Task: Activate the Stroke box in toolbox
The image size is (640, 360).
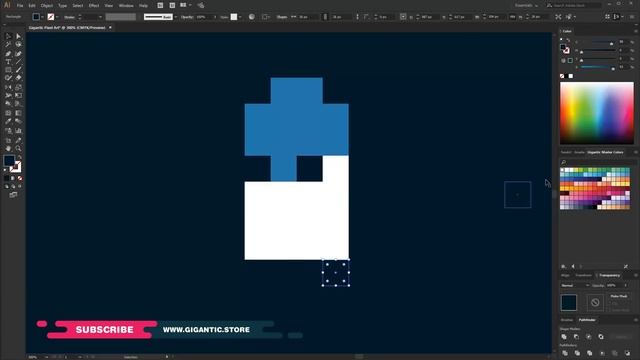Action: pos(16,167)
